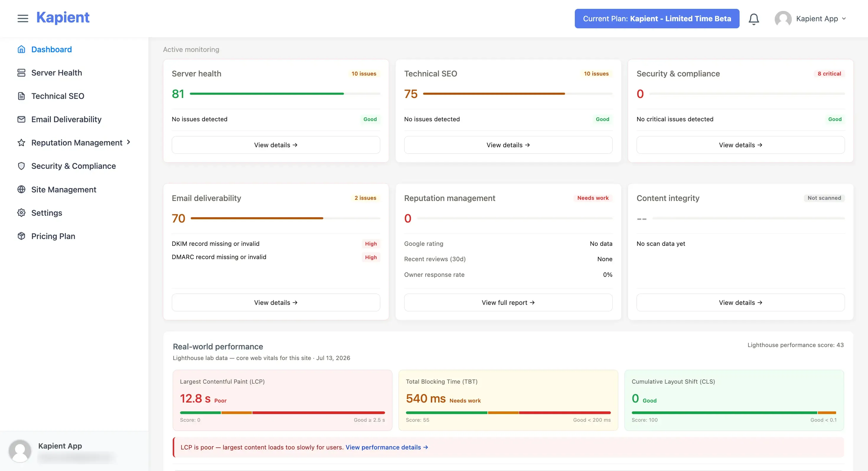Click the LCP threshold color bar
Image resolution: width=868 pixels, height=471 pixels.
[282, 413]
